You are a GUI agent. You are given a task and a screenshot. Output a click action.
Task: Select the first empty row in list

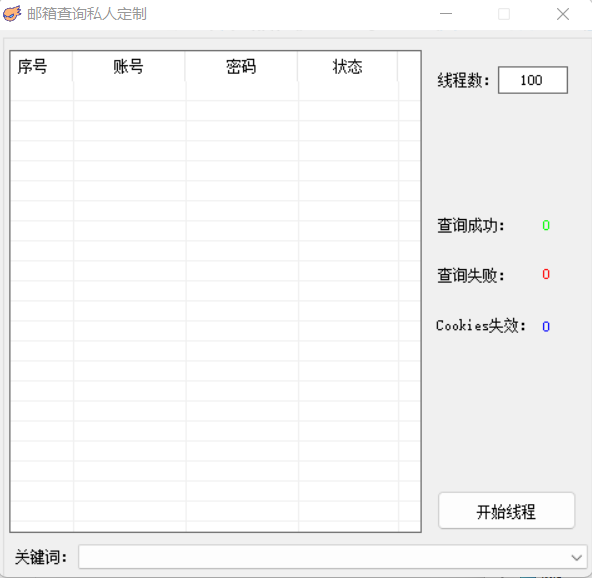point(215,91)
